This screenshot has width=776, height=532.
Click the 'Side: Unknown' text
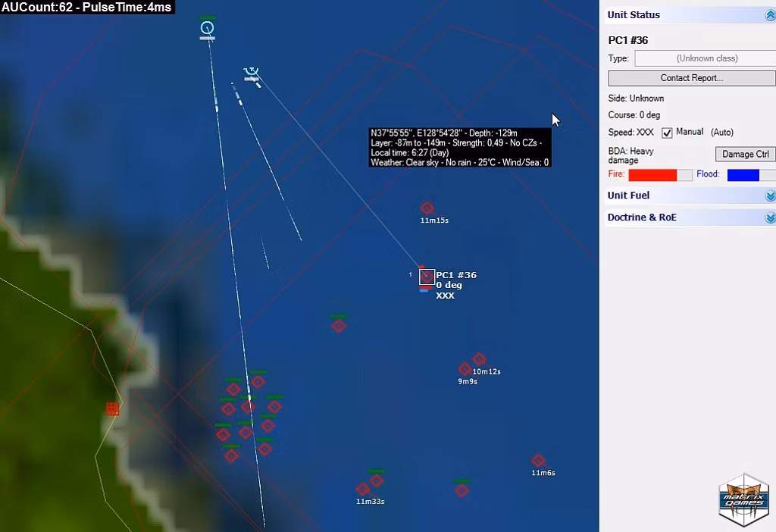pyautogui.click(x=636, y=99)
